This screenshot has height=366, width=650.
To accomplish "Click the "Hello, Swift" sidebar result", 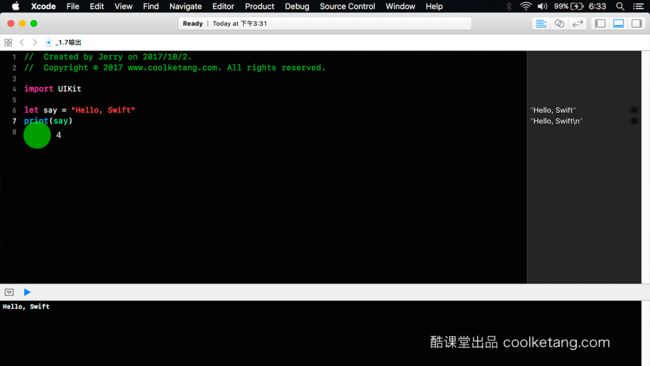I will coord(553,110).
